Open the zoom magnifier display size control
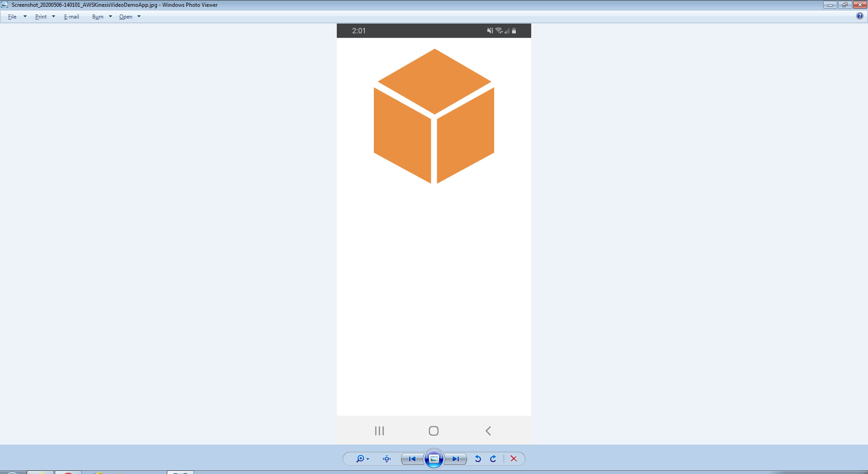868x474 pixels. click(362, 459)
